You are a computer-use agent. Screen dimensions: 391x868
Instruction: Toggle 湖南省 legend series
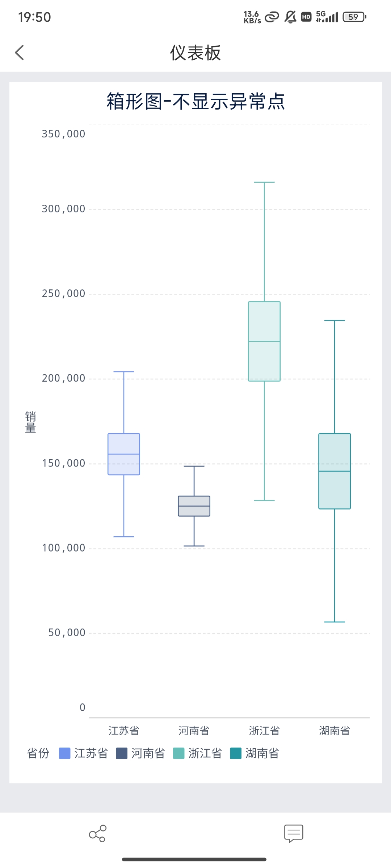pyautogui.click(x=255, y=753)
